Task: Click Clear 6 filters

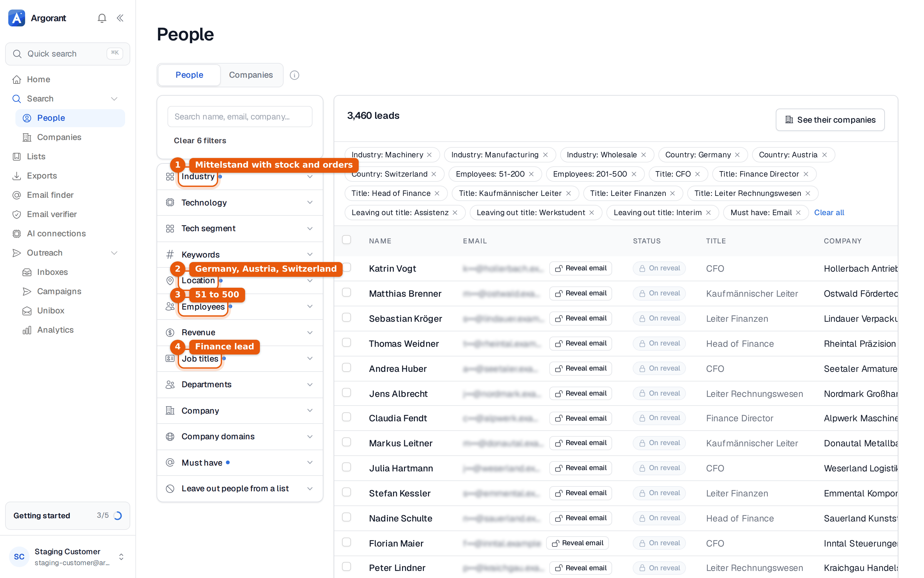Action: (x=200, y=141)
